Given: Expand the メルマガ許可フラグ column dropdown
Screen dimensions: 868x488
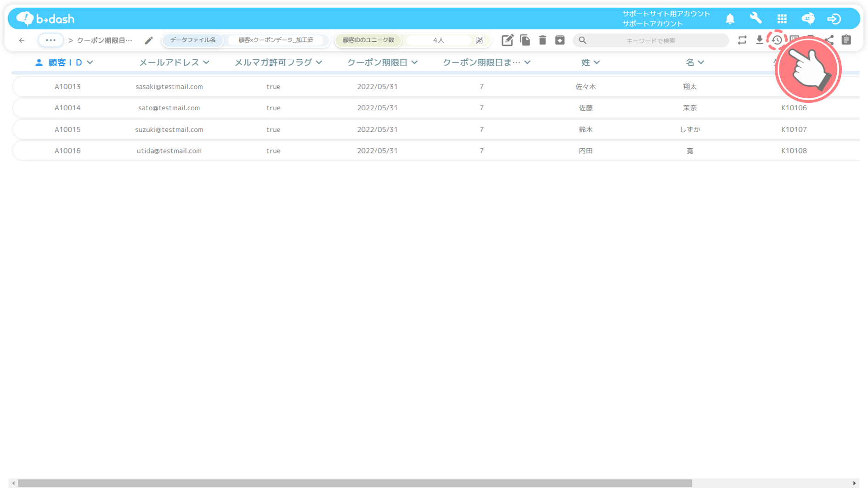Looking at the screenshot, I should (x=319, y=62).
